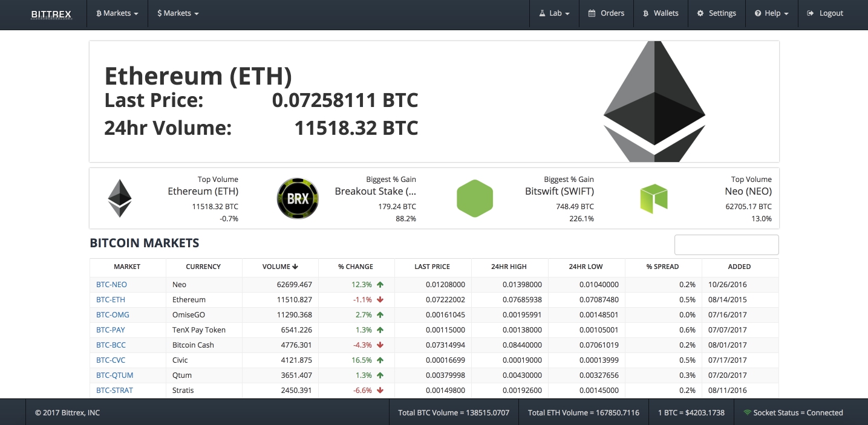Click the Last Price 0.07258111 BTC value
Viewport: 868px width, 425px height.
(345, 100)
